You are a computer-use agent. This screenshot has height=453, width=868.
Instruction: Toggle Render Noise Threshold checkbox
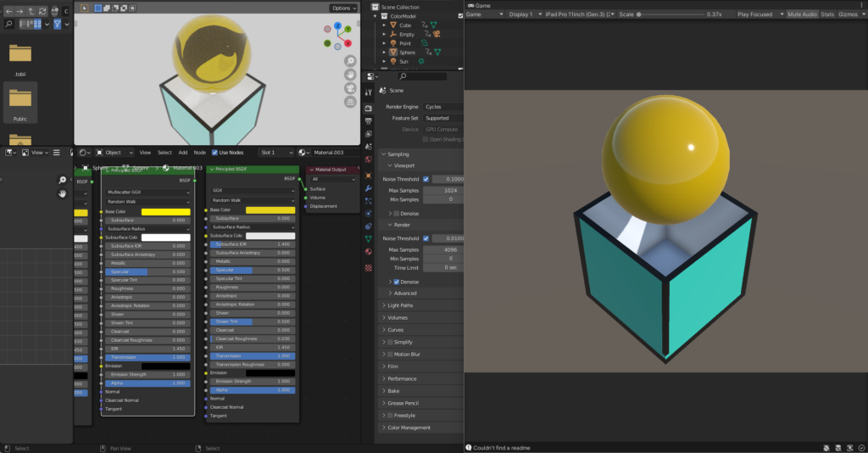tap(426, 238)
